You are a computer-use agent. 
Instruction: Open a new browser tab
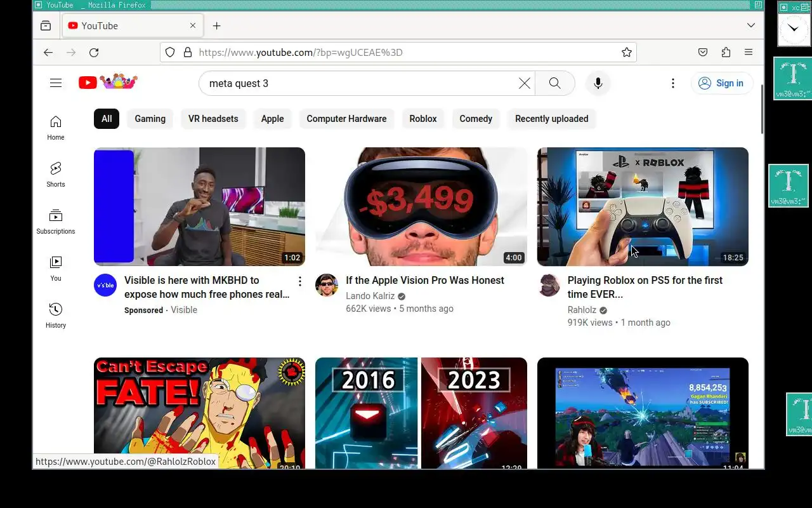[217, 26]
